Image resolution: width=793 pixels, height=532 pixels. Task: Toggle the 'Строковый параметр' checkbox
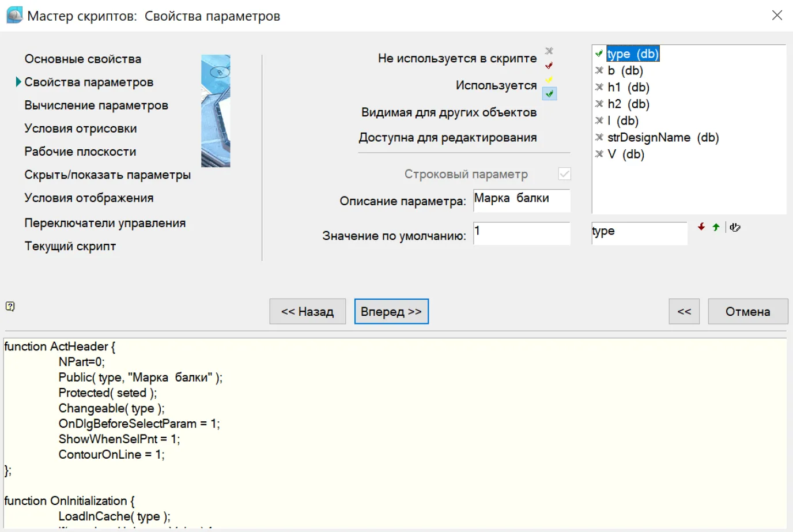tap(564, 173)
